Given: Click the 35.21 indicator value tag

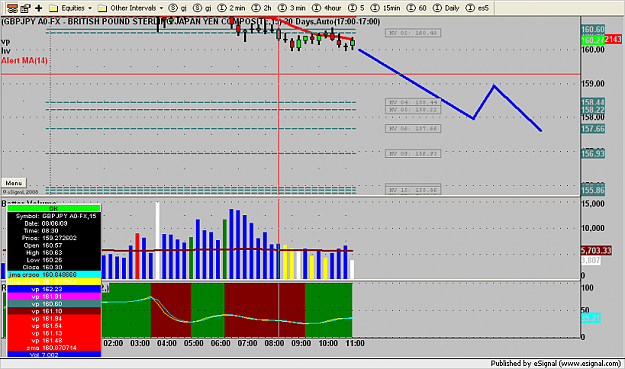Looking at the screenshot, I should [x=591, y=318].
